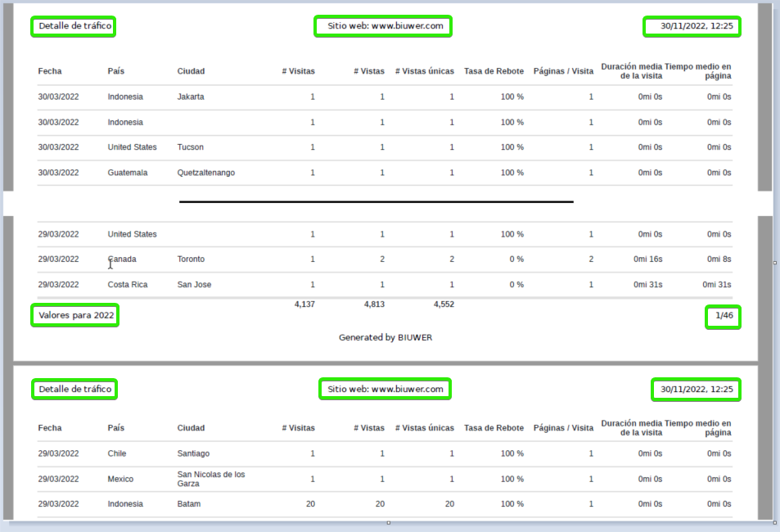Click the "29/03/2022" date in the Toronto row
This screenshot has width=780, height=532.
pos(58,259)
